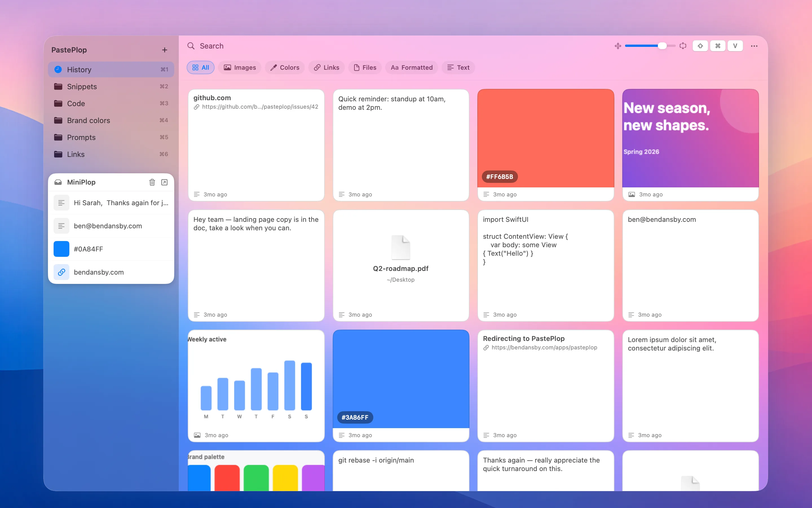Open the Brand colors folder

point(111,120)
